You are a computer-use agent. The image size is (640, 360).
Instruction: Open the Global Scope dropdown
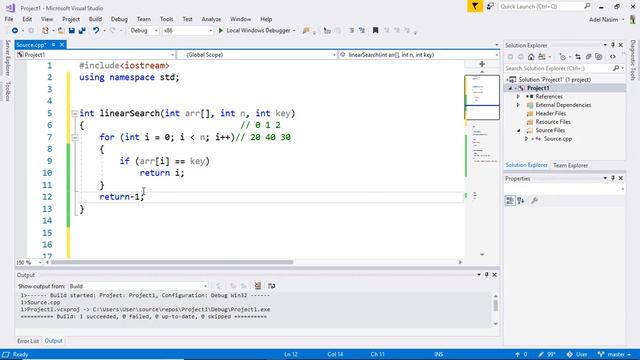[257, 55]
